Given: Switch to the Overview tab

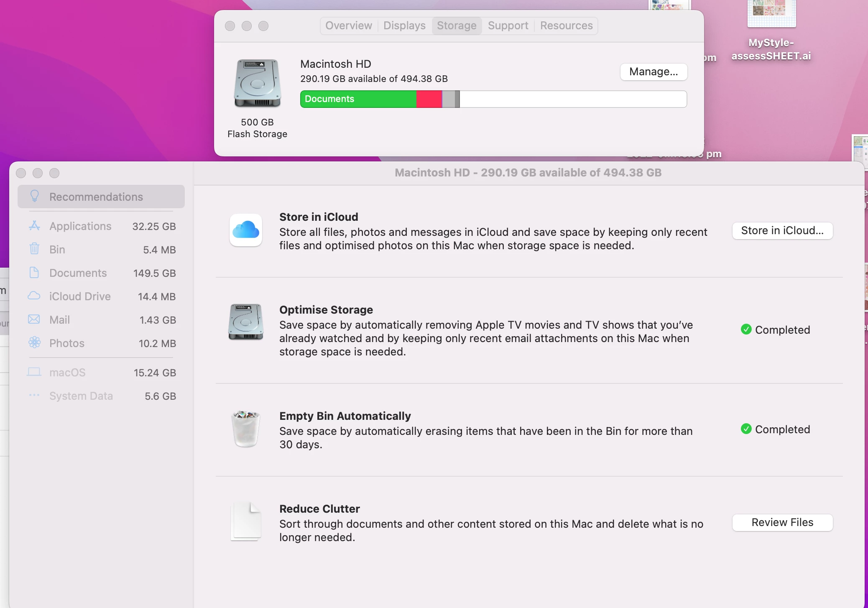Looking at the screenshot, I should pyautogui.click(x=348, y=26).
